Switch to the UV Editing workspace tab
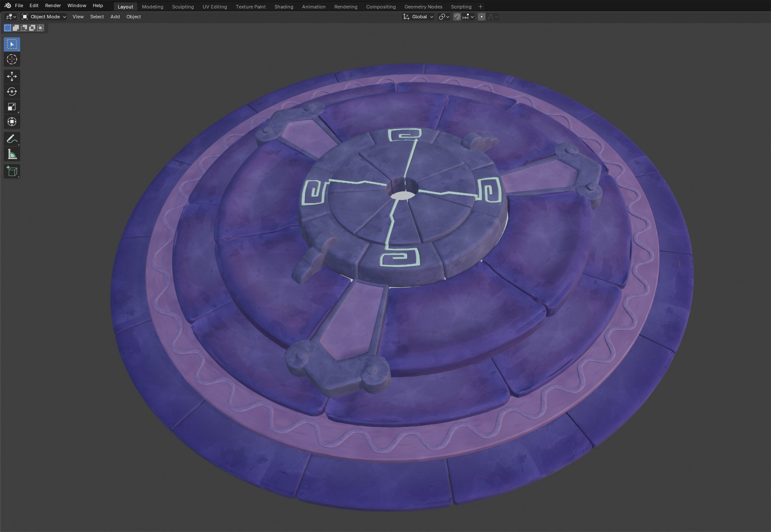Screen dimensions: 771x532 (214, 6)
